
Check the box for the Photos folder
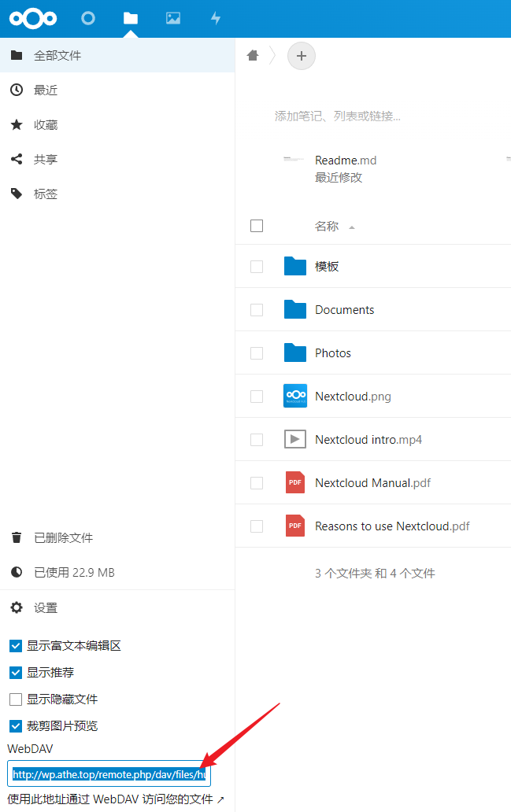[257, 353]
